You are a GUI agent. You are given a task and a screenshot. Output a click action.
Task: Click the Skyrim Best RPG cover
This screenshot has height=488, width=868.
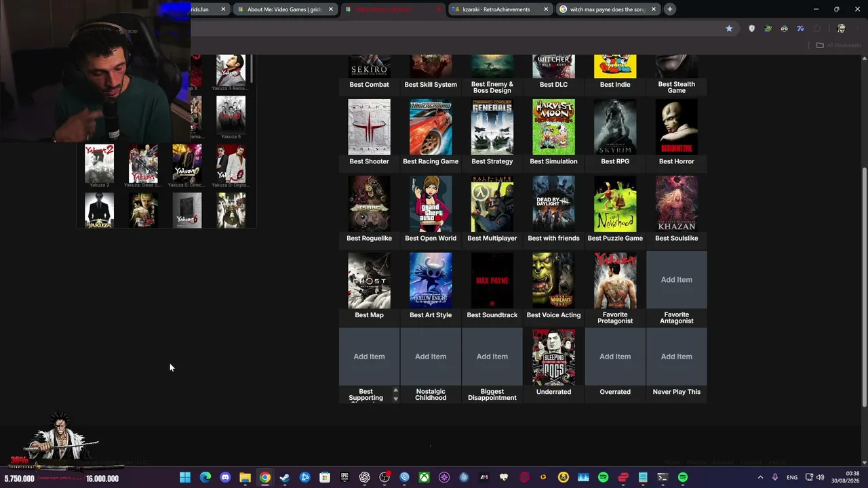(x=615, y=127)
